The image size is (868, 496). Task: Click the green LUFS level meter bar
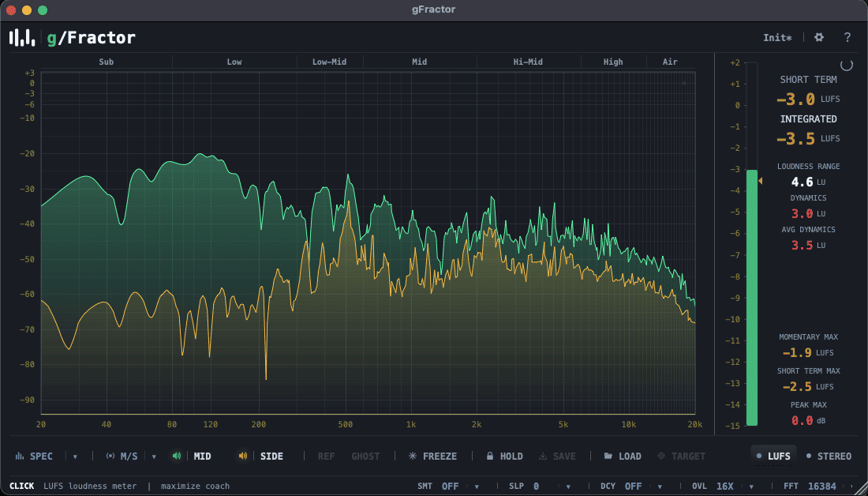coord(752,298)
